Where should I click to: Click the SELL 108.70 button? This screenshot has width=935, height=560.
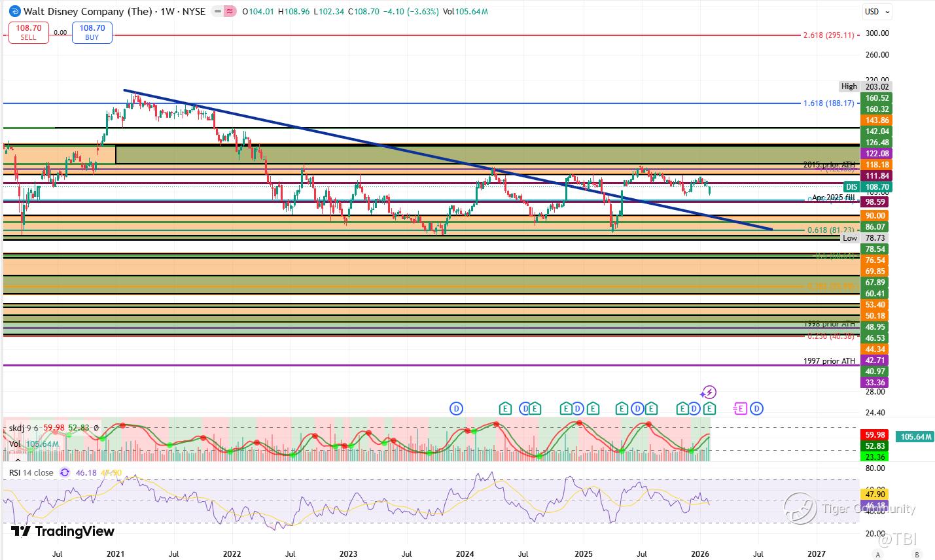point(29,33)
